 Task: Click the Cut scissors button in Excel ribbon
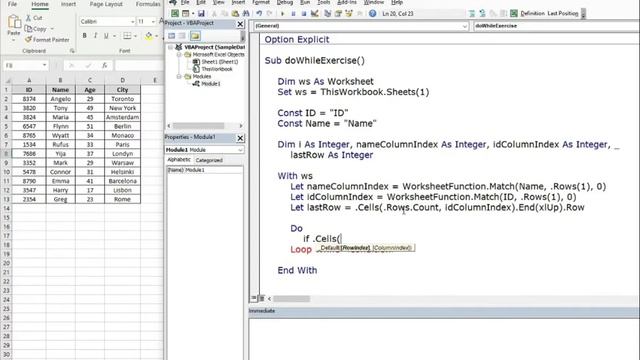tap(34, 18)
